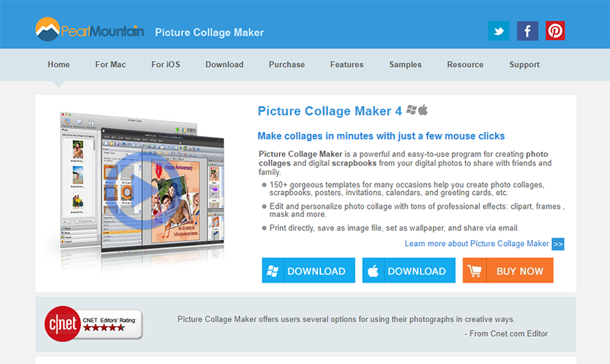Open the Download menu item
The height and width of the screenshot is (364, 610).
[x=224, y=65]
